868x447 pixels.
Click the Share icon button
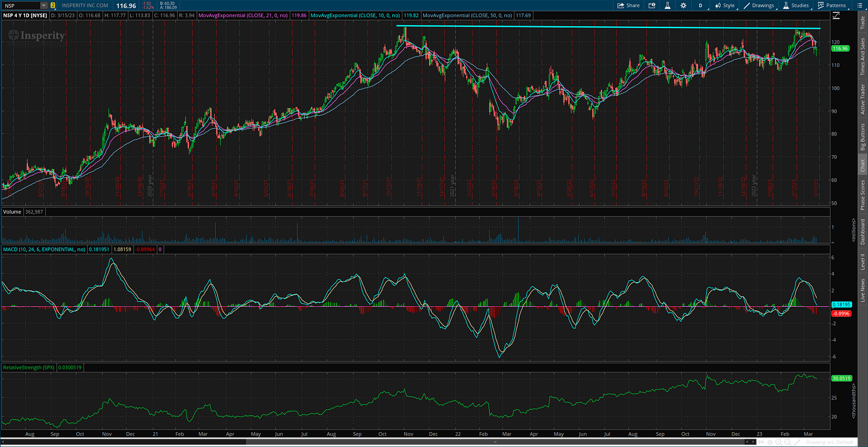point(628,5)
